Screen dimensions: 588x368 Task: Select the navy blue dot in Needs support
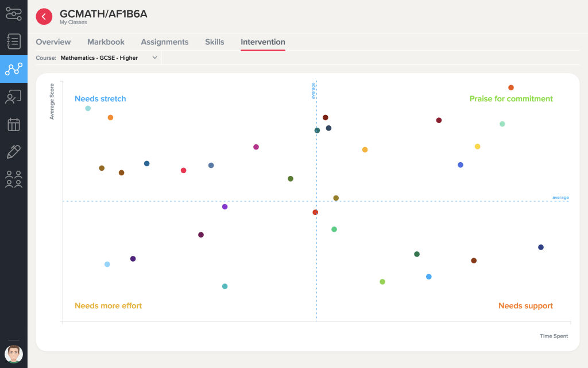(540, 247)
